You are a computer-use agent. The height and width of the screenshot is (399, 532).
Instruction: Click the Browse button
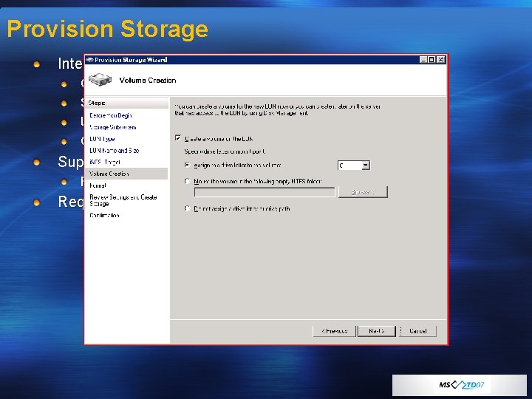click(x=363, y=192)
